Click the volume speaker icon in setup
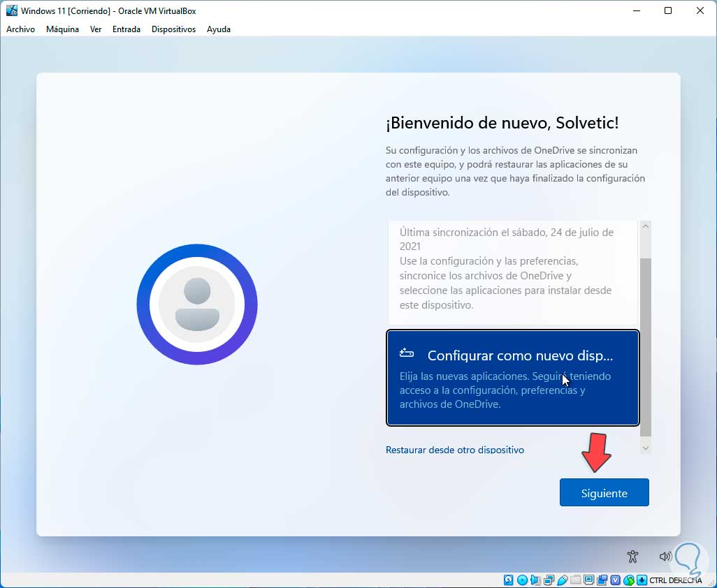Viewport: 717px width, 588px height. (x=665, y=556)
